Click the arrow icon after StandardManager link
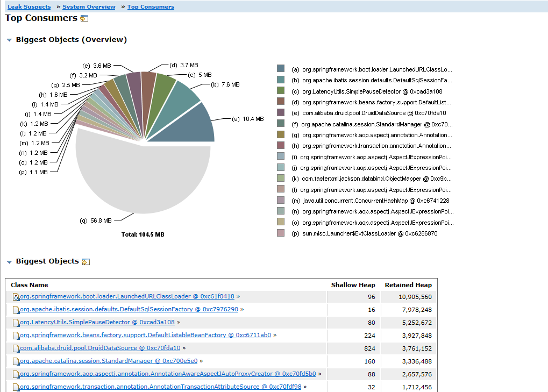Viewport: 548px width, 392px height. (x=202, y=361)
